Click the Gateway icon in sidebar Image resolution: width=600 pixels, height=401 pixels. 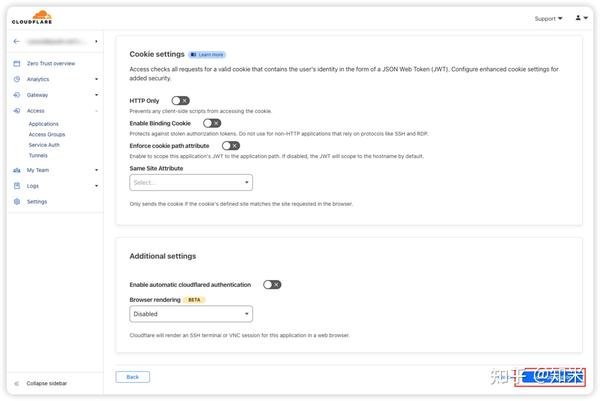[16, 94]
